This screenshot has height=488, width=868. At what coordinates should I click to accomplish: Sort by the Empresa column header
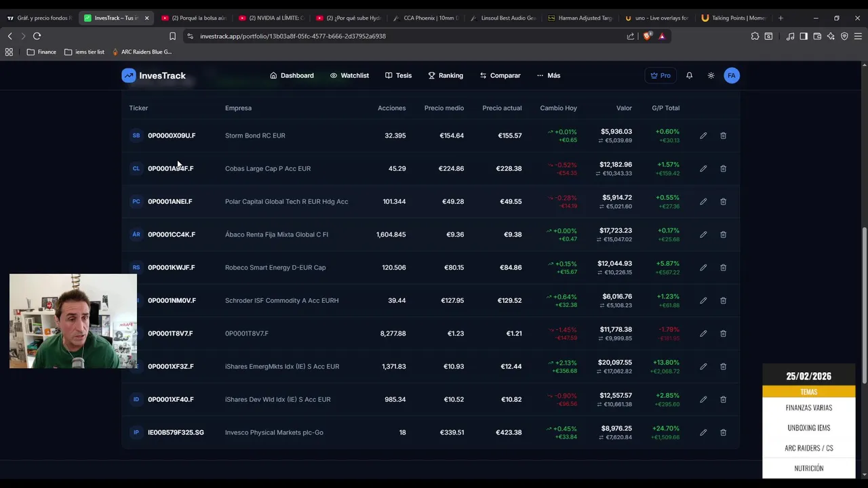(238, 108)
